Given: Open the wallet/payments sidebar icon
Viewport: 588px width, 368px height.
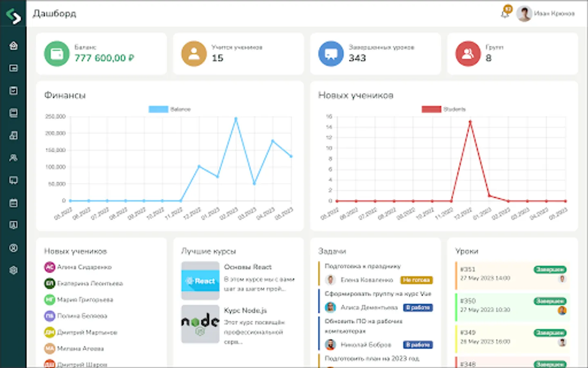Looking at the screenshot, I should pyautogui.click(x=13, y=68).
